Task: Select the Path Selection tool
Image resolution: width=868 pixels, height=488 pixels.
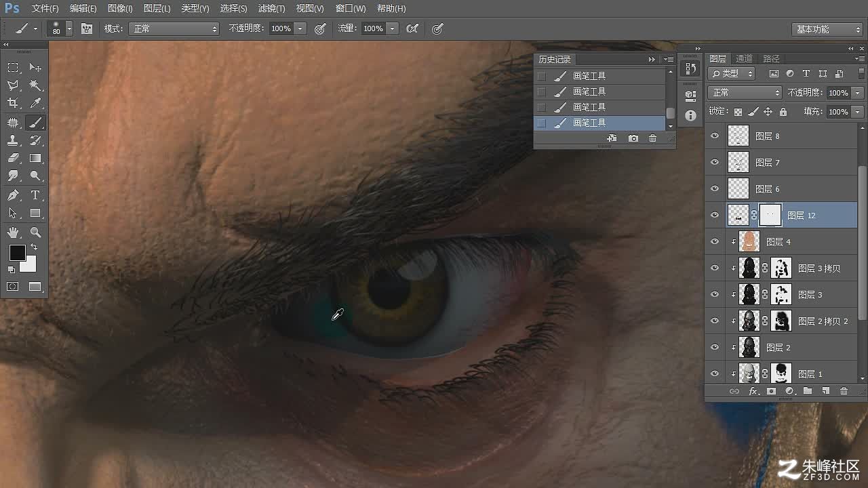Action: tap(13, 213)
